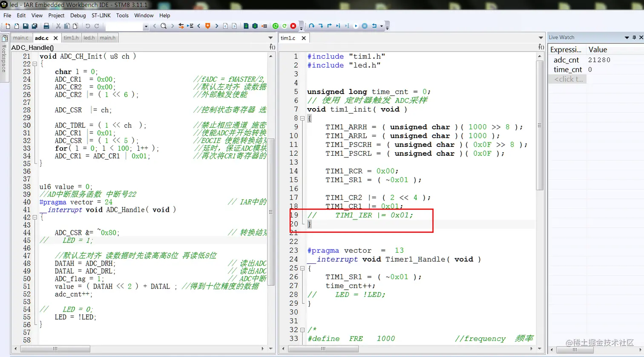The image size is (644, 357).
Task: Open the File menu
Action: click(x=7, y=15)
